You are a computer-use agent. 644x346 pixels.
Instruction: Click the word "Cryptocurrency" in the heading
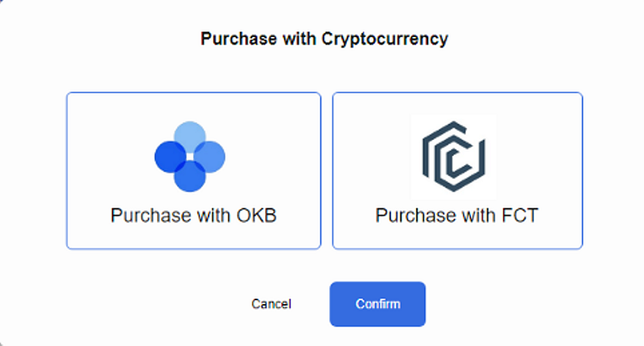pos(385,39)
